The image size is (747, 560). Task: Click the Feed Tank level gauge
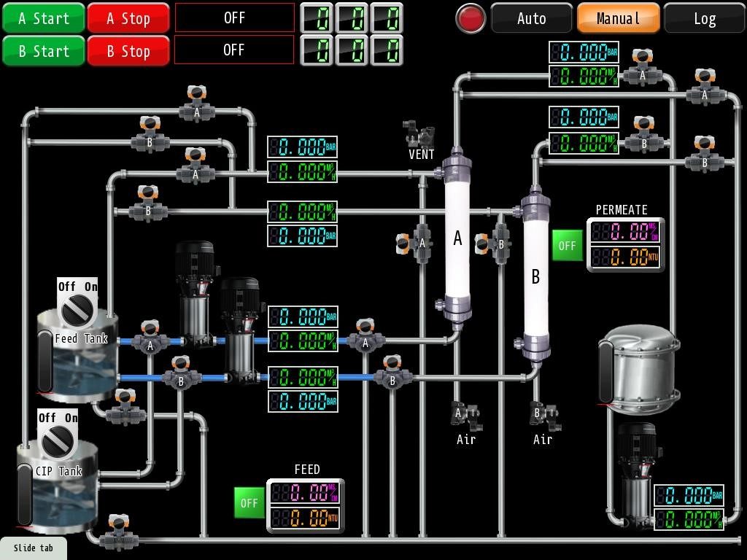[x=44, y=362]
